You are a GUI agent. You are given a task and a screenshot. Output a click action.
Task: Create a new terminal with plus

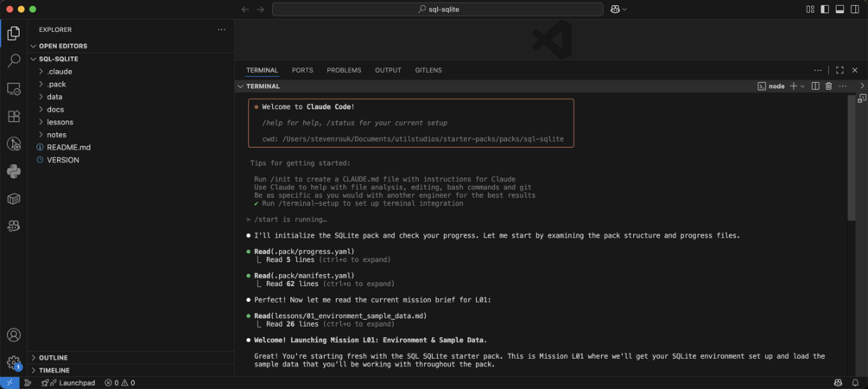click(793, 86)
